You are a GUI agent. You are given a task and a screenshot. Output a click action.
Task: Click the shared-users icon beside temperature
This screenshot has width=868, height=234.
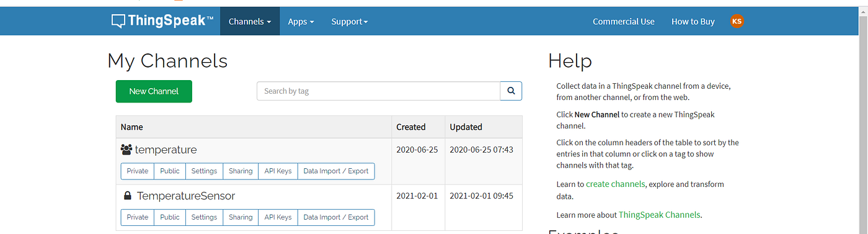[126, 150]
